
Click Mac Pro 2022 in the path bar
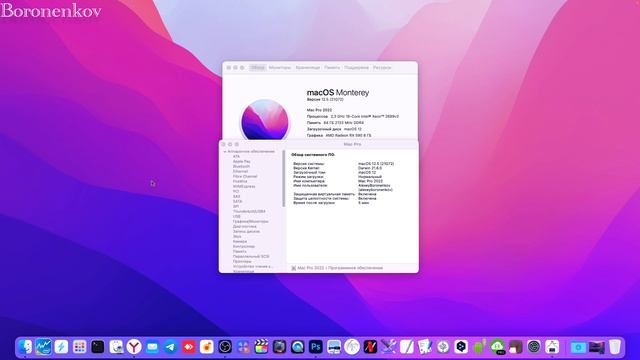coord(311,268)
